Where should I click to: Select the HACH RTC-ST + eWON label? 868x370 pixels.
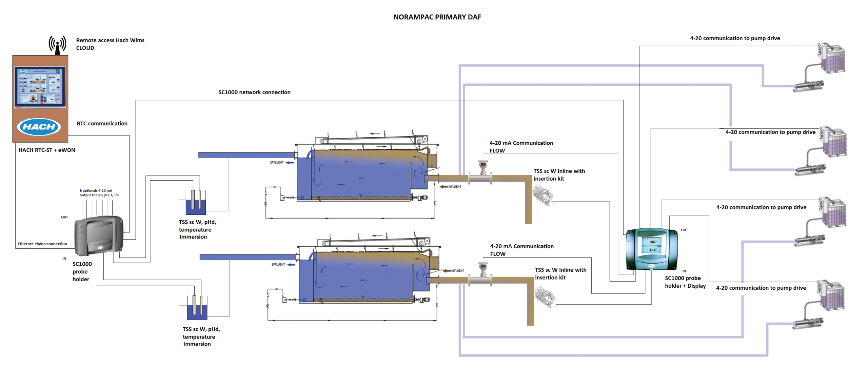pyautogui.click(x=47, y=150)
